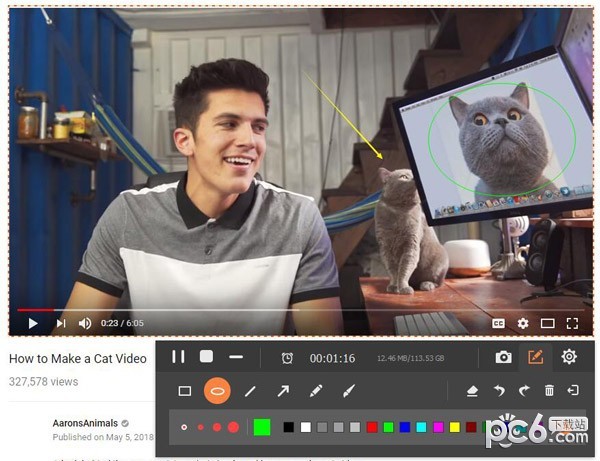The height and width of the screenshot is (461, 600).
Task: Open YouTube video settings gear
Action: pos(522,323)
